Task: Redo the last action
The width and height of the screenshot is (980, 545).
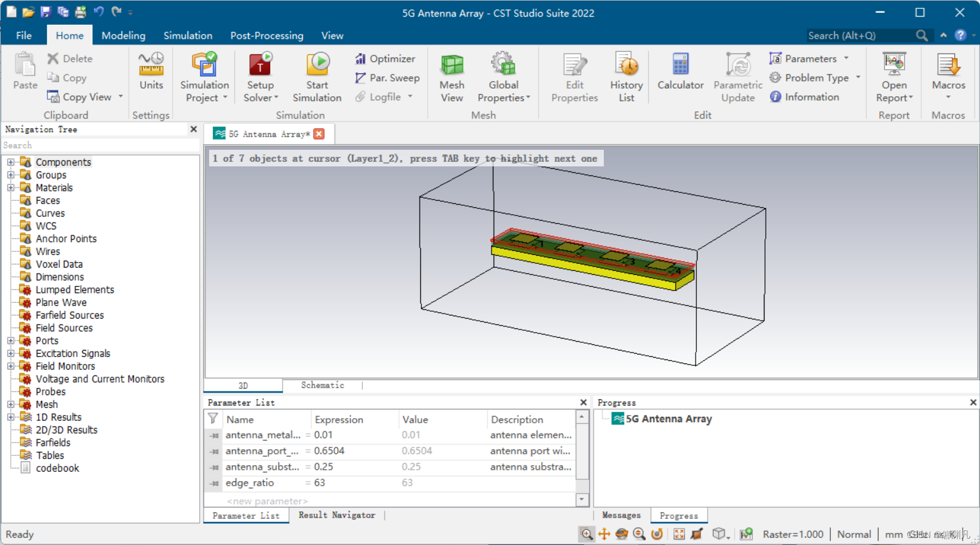Action: point(116,11)
